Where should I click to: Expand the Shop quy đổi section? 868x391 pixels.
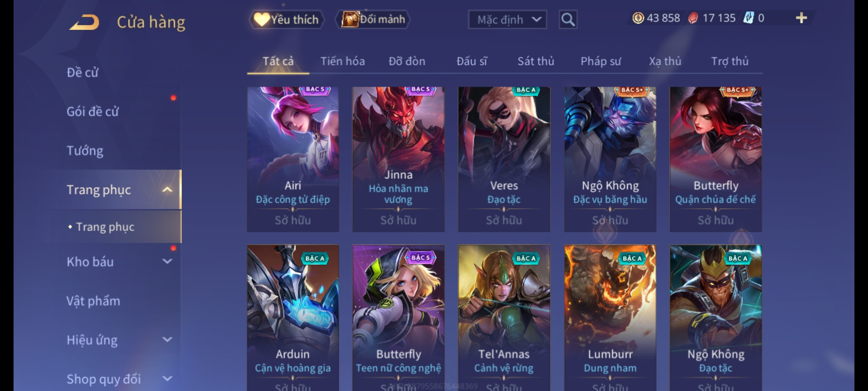[167, 379]
